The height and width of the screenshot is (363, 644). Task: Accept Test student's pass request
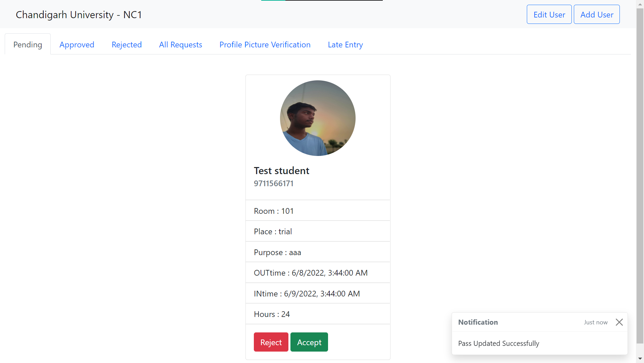[309, 342]
